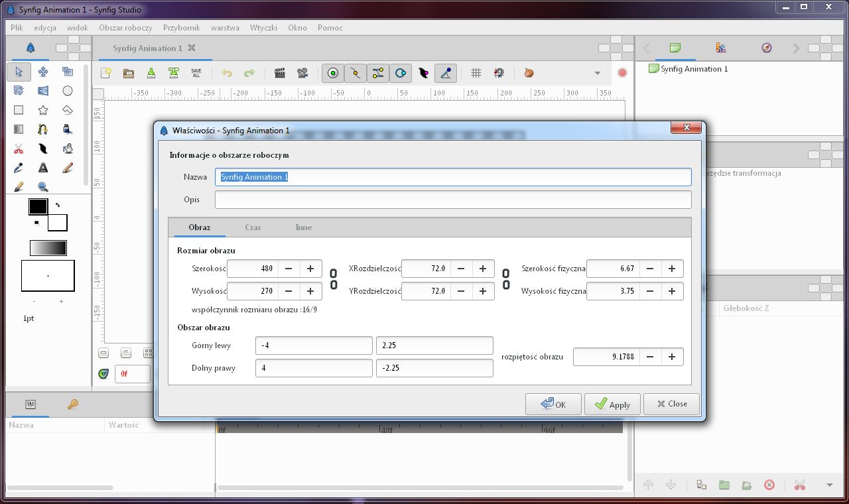Click the Undo arrow in toolbar
The height and width of the screenshot is (504, 849).
227,73
